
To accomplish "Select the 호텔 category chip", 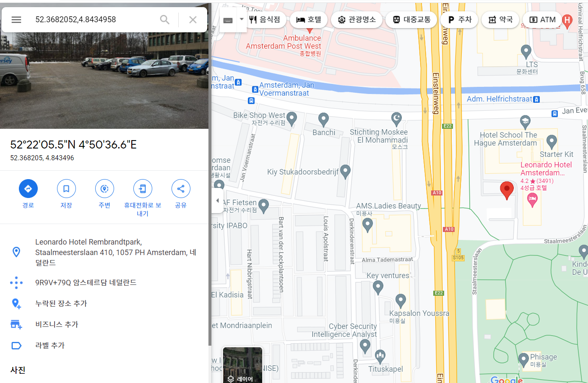I will pos(309,20).
